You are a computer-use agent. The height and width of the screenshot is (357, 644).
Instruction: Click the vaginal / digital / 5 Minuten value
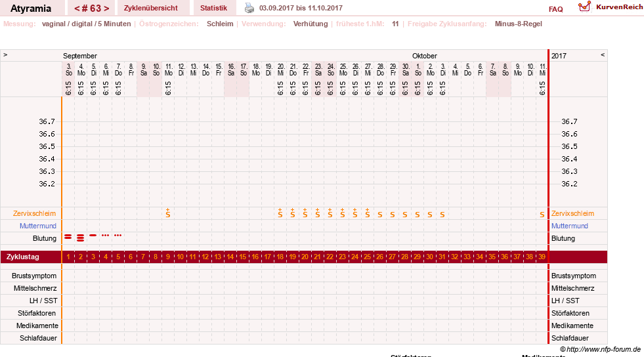click(x=86, y=24)
